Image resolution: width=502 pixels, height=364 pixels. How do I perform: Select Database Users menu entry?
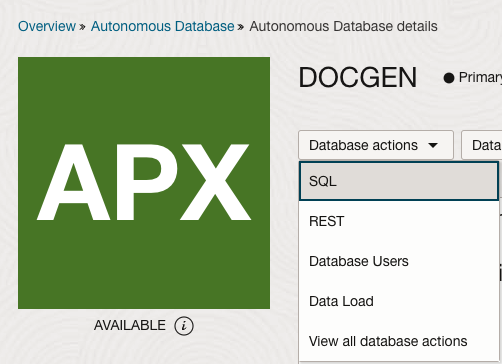(399, 261)
